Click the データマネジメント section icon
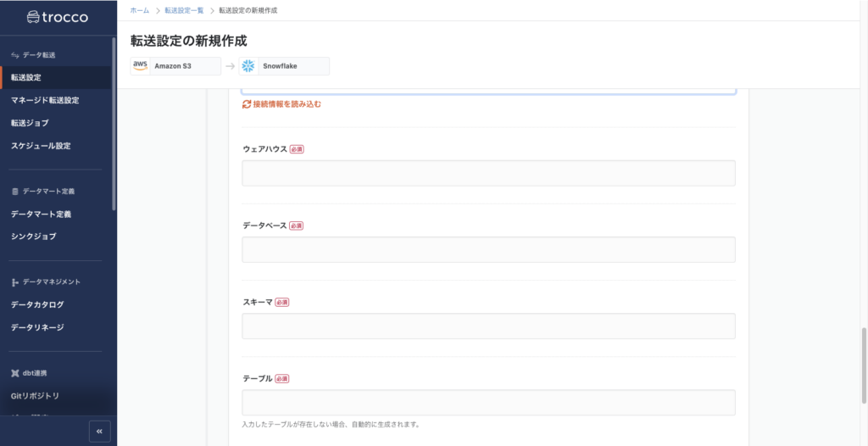This screenshot has height=446, width=868. coord(14,282)
